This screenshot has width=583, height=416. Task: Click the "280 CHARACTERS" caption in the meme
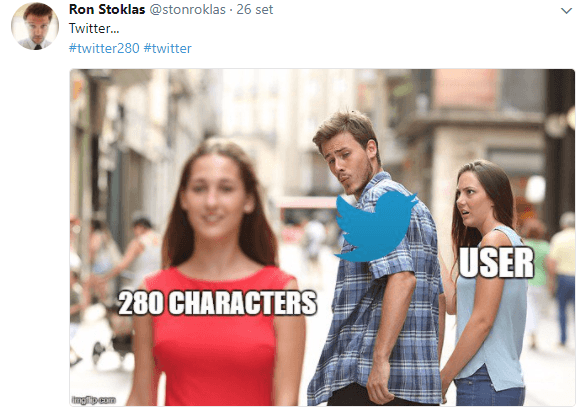point(217,303)
